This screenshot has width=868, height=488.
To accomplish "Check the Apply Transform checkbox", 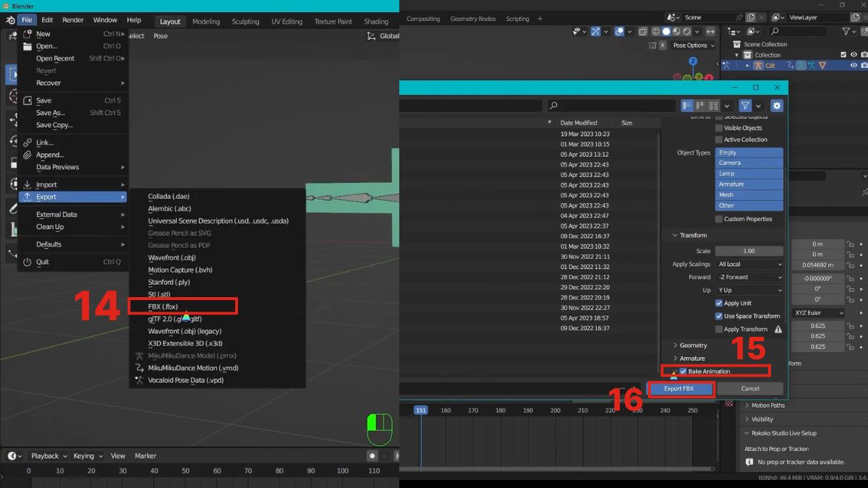I will (x=719, y=329).
